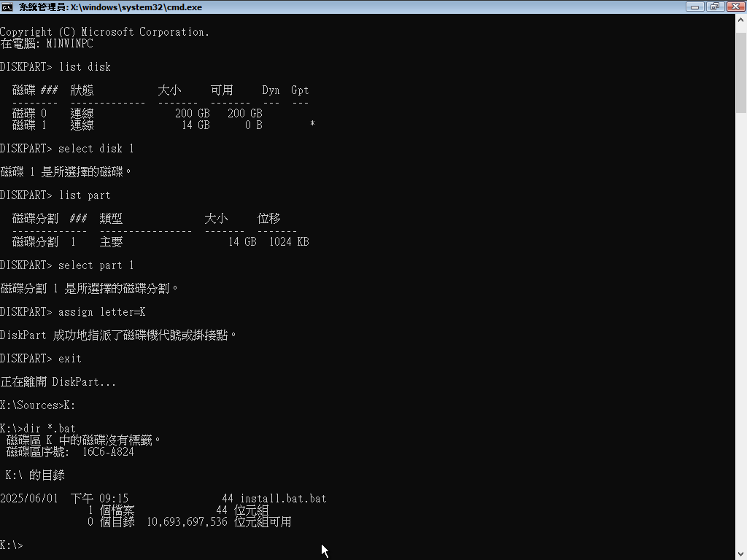747x560 pixels.
Task: Click the final K:\> prompt line
Action: [12, 545]
